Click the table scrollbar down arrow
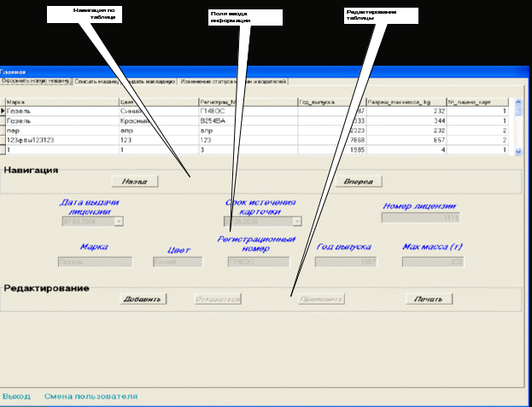Screen dimensions: 532x407 [518, 152]
